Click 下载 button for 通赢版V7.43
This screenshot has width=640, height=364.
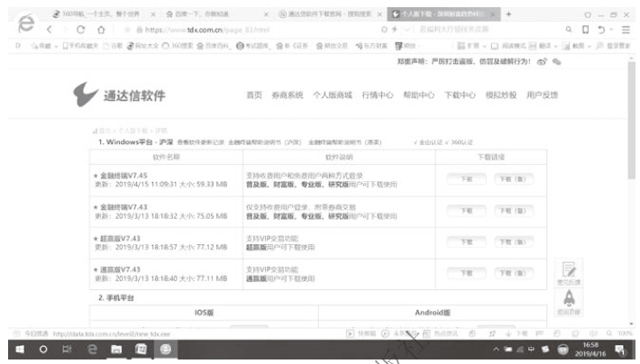tap(466, 273)
